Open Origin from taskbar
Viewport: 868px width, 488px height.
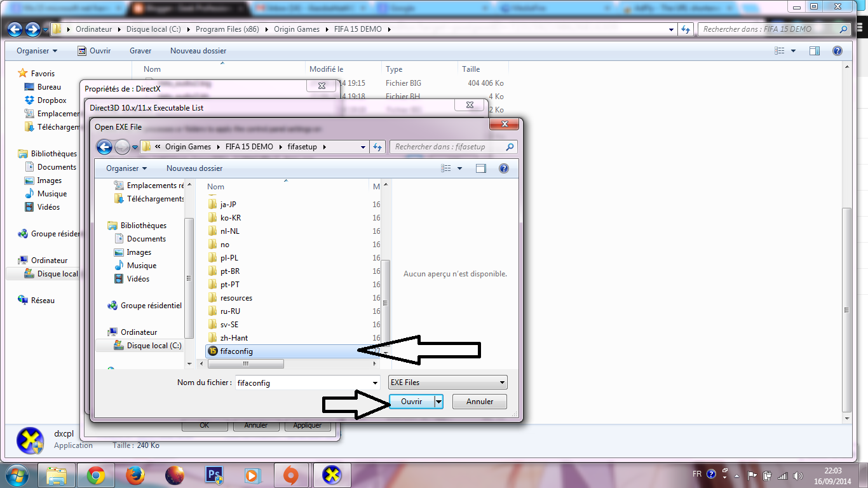pos(292,475)
